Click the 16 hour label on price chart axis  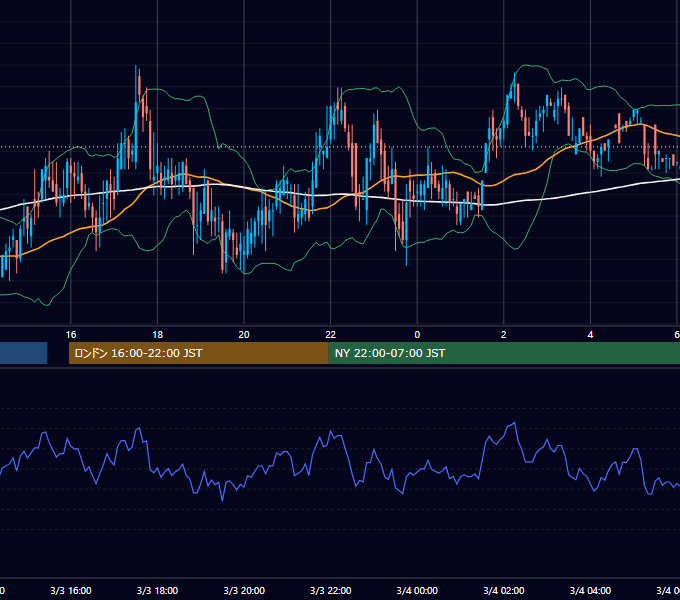click(71, 334)
